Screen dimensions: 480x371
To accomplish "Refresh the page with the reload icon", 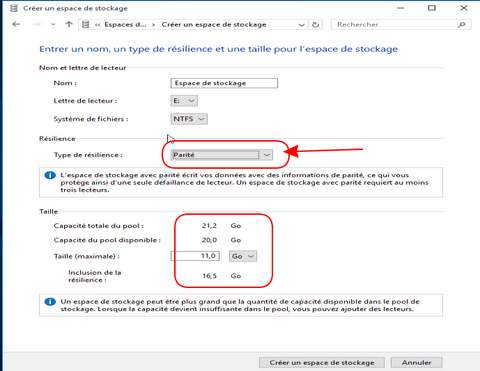I will (x=315, y=25).
